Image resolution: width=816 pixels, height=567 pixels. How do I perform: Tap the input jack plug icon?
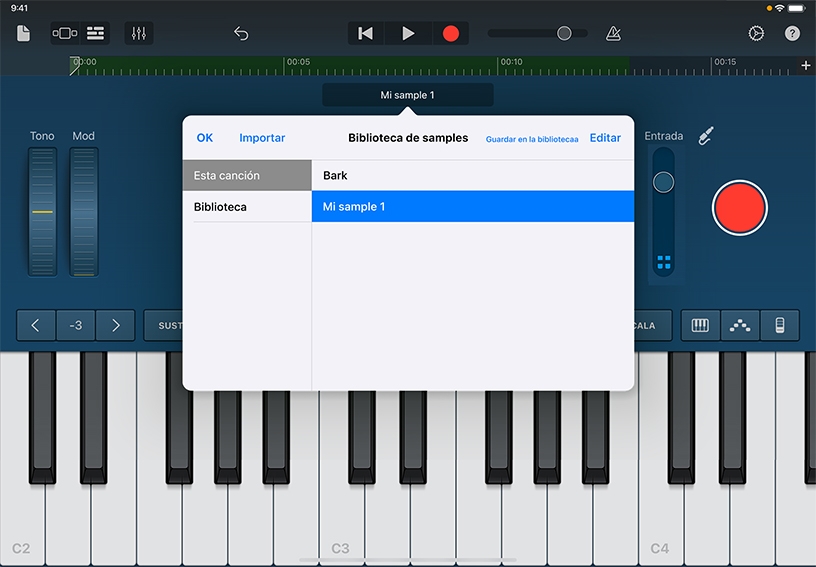(x=706, y=136)
